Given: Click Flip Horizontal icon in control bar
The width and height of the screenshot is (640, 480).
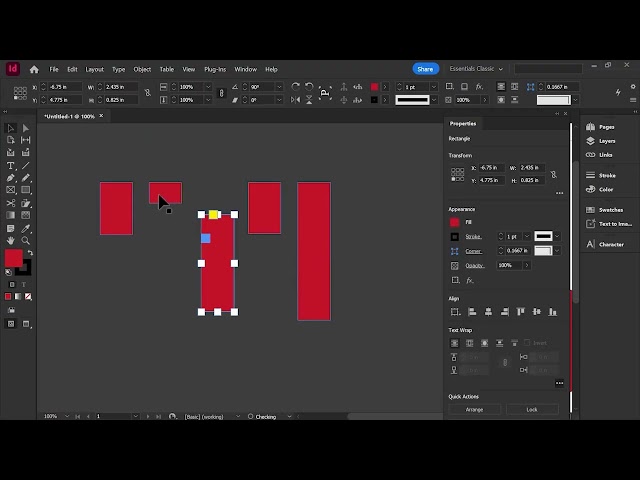Looking at the screenshot, I should [296, 100].
